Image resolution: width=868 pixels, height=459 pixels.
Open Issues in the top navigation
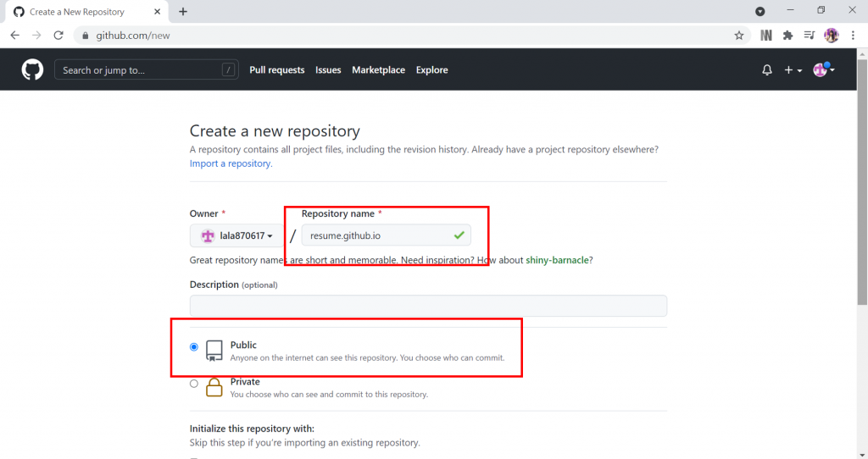[x=328, y=69]
